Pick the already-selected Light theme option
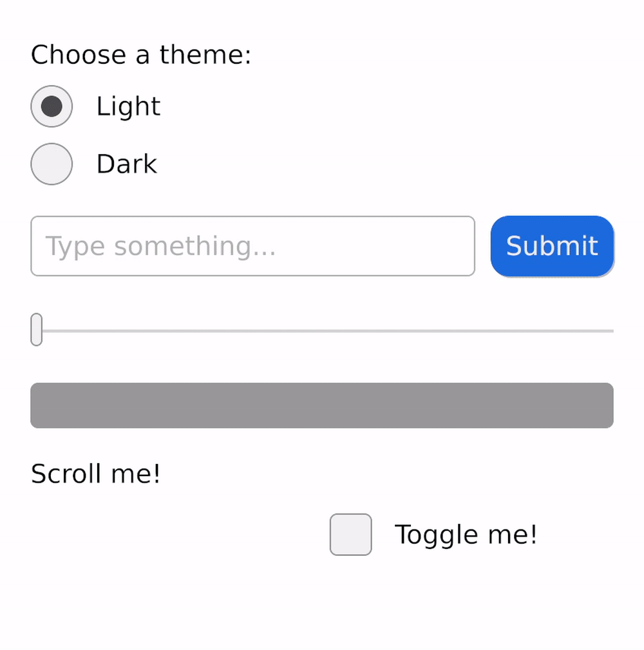 52,106
